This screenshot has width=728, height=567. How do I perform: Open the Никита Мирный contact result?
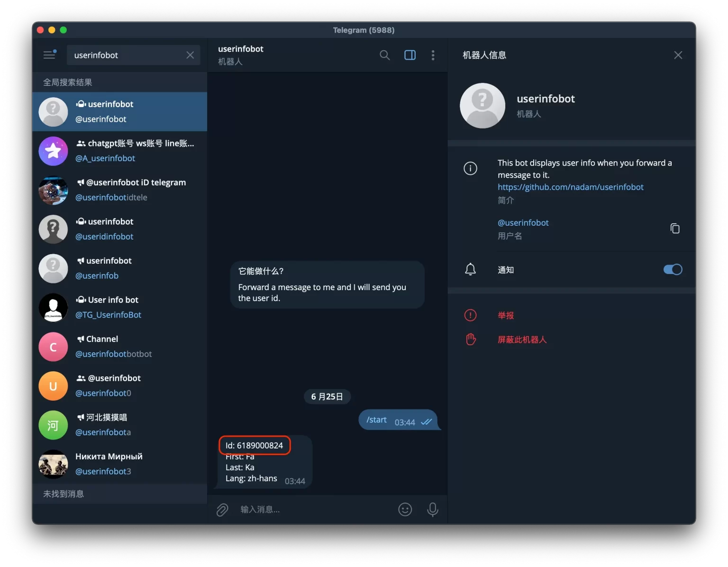[119, 464]
